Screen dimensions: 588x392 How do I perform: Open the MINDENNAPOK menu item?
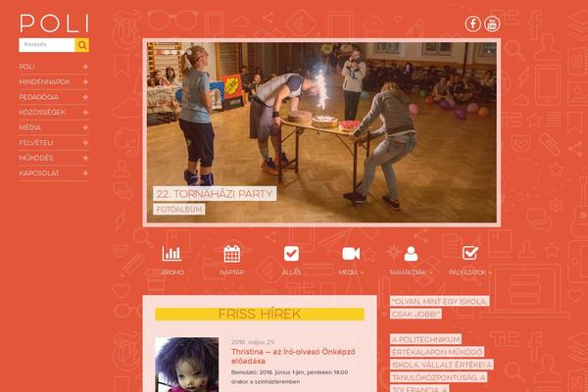45,81
